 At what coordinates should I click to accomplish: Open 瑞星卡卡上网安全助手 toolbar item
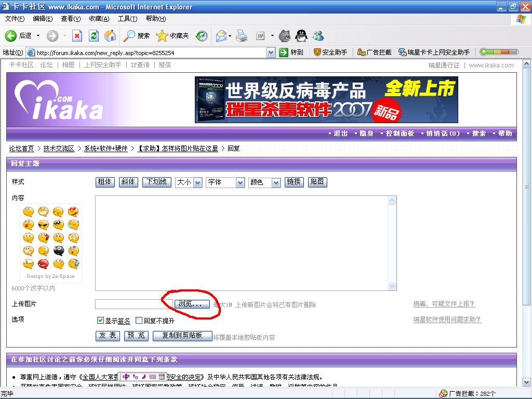(x=434, y=52)
